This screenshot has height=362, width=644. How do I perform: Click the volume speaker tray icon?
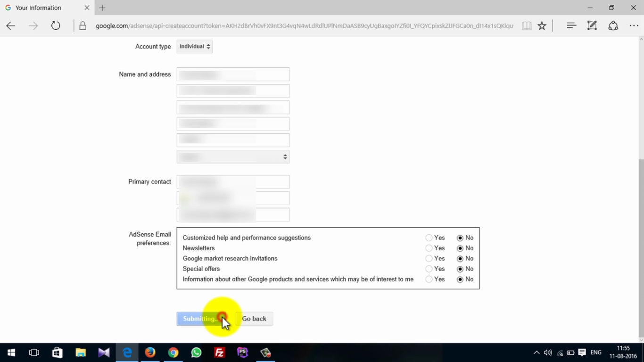click(548, 353)
